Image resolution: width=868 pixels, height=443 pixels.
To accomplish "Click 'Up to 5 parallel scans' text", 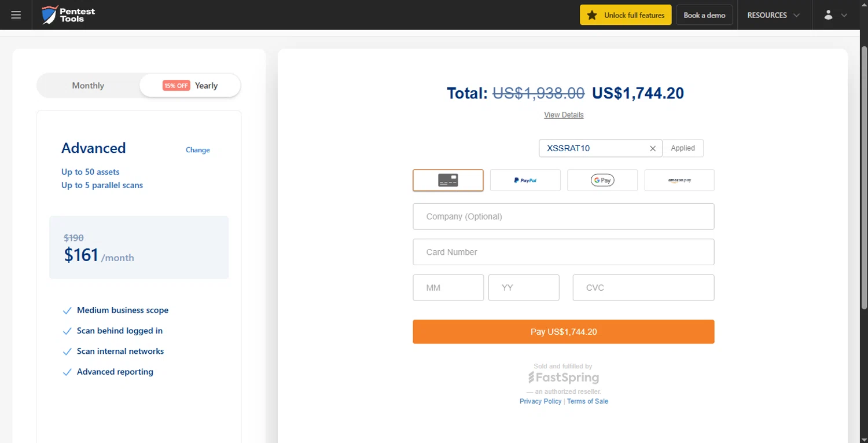I will pyautogui.click(x=102, y=185).
